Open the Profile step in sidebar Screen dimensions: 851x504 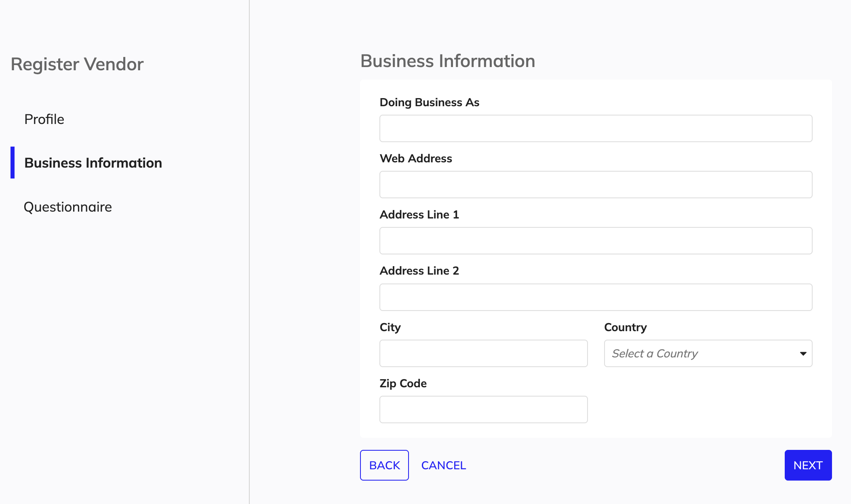pos(44,119)
